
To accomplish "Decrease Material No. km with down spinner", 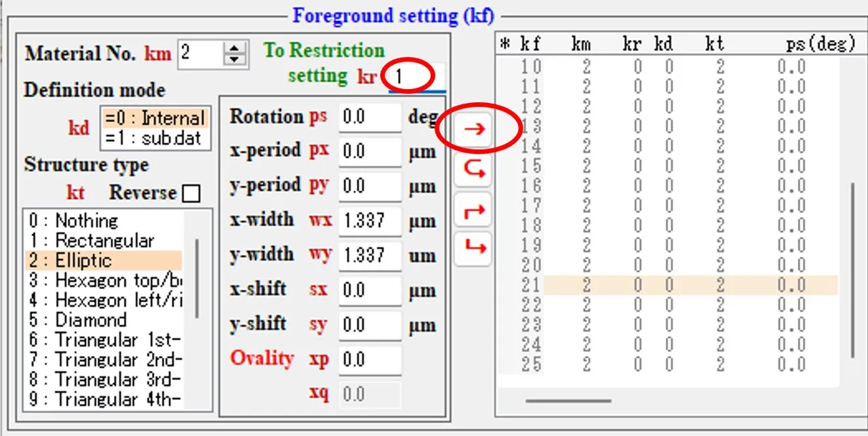I will coord(234,60).
